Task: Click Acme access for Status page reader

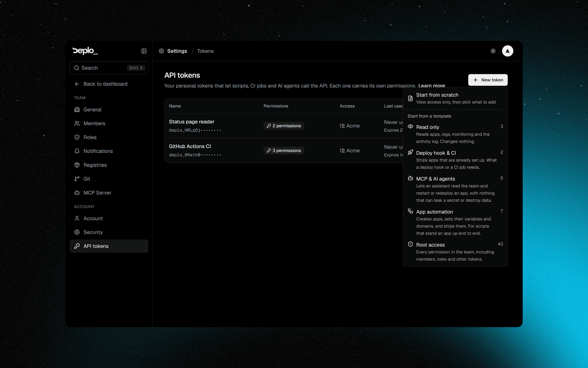Action: [x=350, y=126]
